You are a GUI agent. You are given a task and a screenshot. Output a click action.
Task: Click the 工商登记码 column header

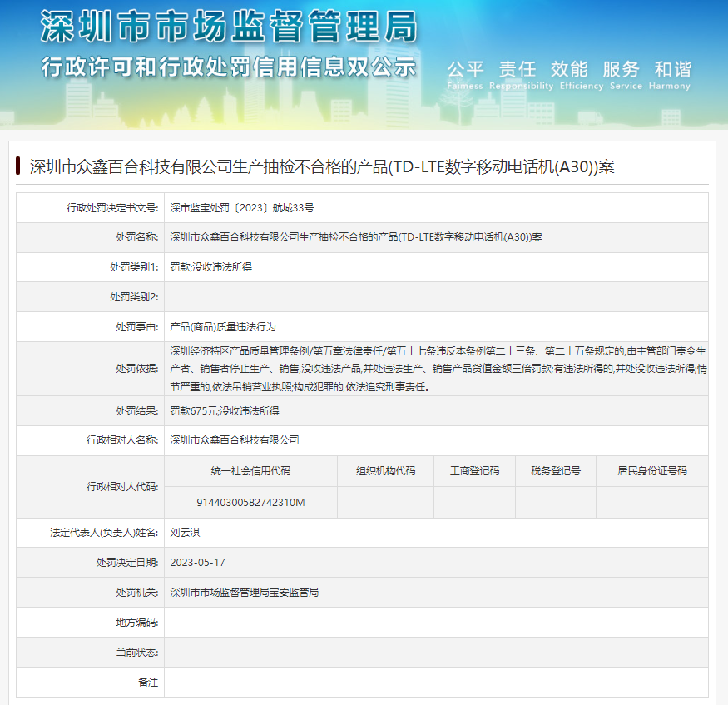coord(474,471)
